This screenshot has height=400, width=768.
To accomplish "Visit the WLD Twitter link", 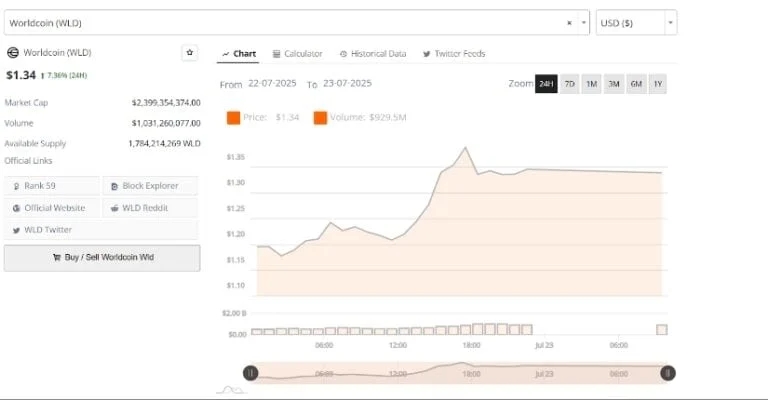I will [52, 230].
